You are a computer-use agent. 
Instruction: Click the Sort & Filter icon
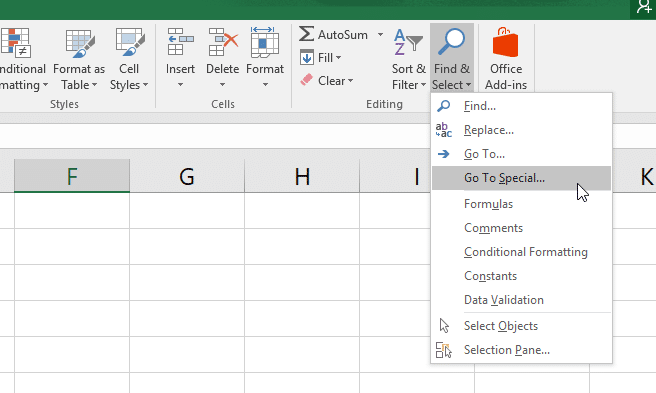[x=408, y=42]
